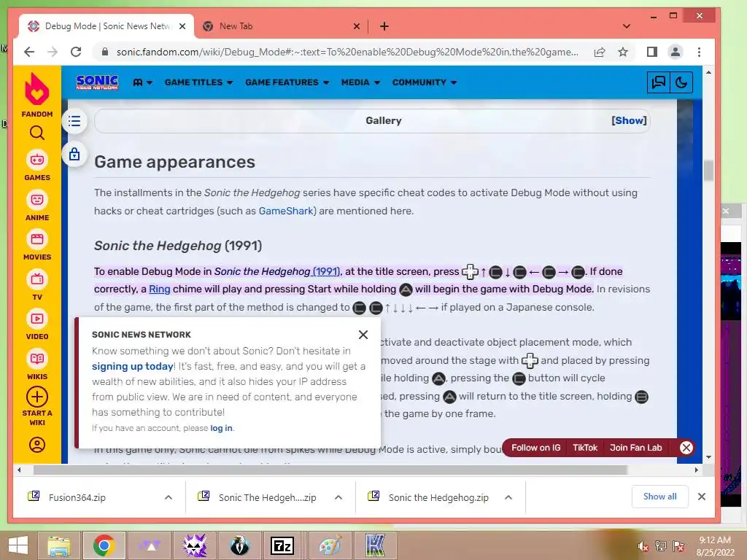Open Chrome side panel icon

pos(651,52)
